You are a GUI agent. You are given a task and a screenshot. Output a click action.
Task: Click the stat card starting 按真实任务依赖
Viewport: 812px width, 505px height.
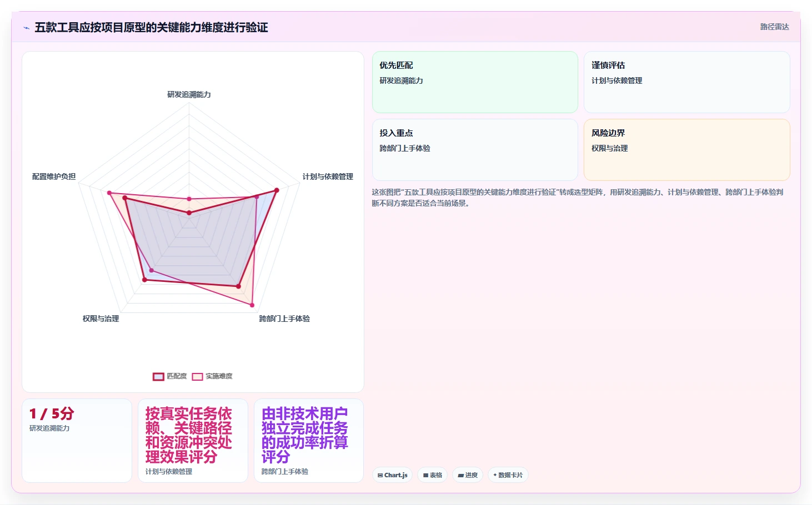click(193, 441)
